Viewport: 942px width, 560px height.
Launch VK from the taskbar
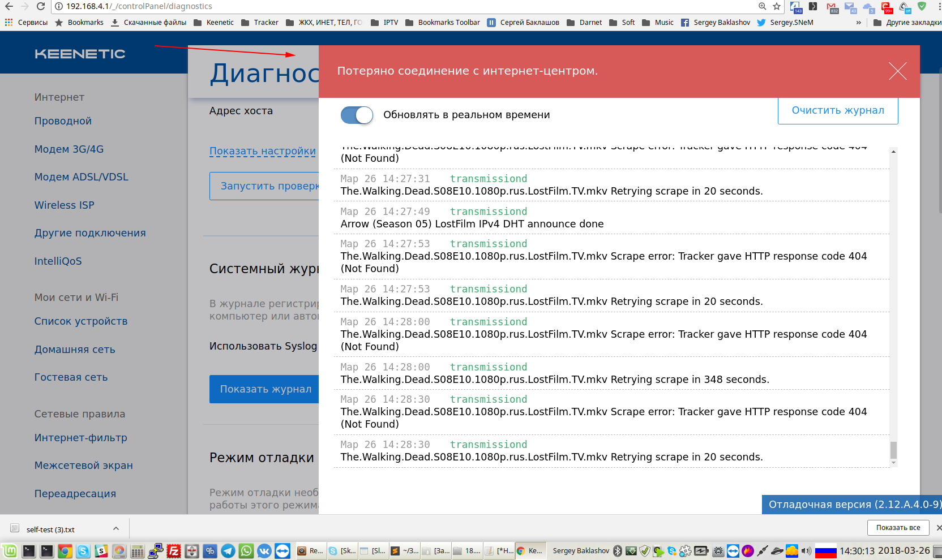[264, 551]
